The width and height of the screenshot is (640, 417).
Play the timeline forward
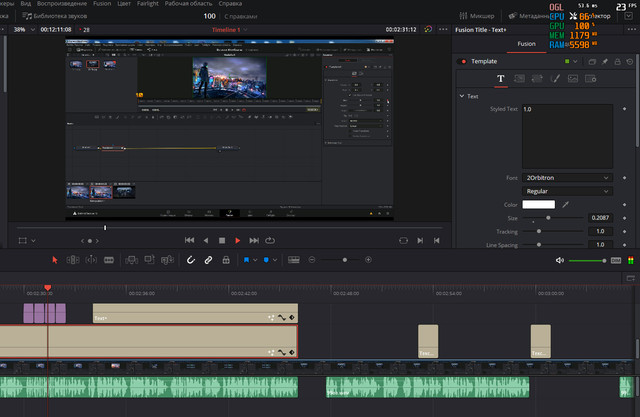(238, 240)
